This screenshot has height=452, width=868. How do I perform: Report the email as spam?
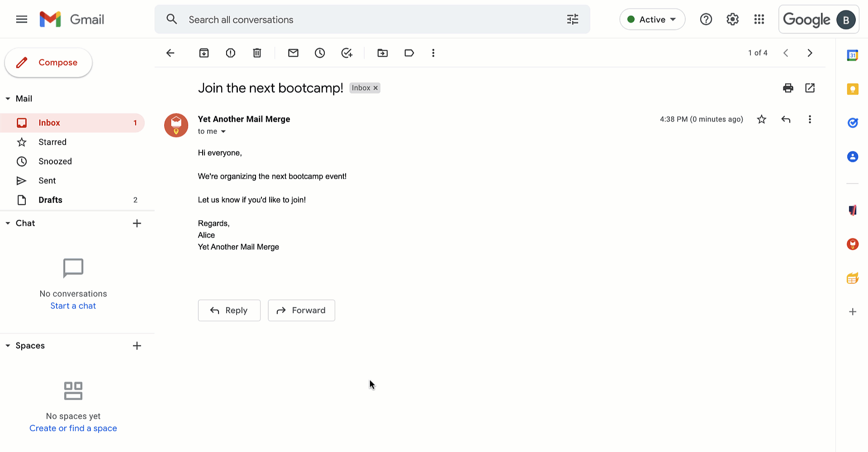coord(230,53)
